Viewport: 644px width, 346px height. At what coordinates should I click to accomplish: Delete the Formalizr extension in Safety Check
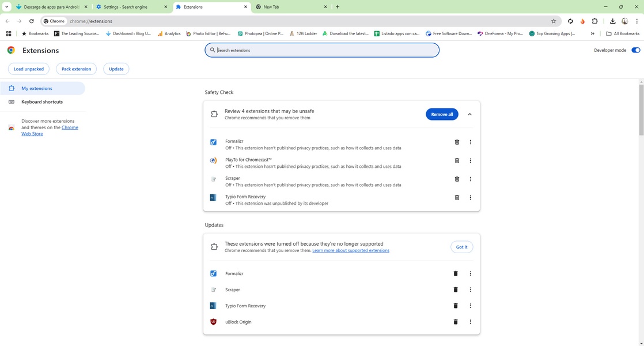coord(457,142)
